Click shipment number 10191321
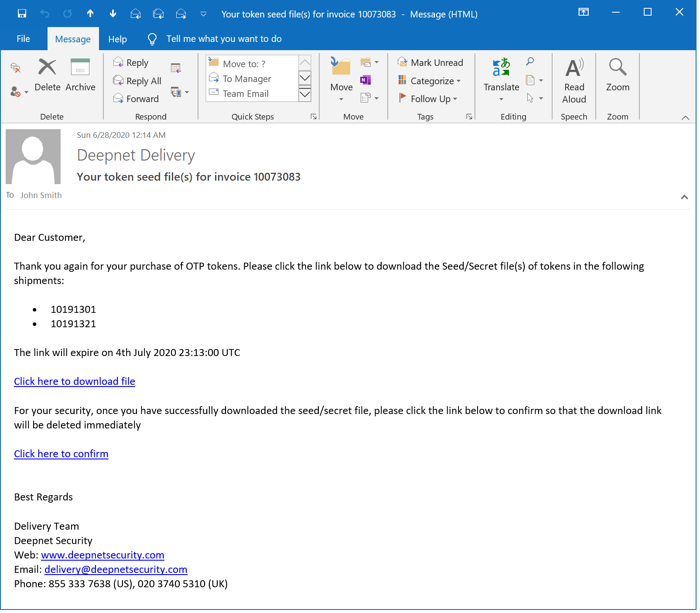This screenshot has width=700, height=613. [73, 324]
